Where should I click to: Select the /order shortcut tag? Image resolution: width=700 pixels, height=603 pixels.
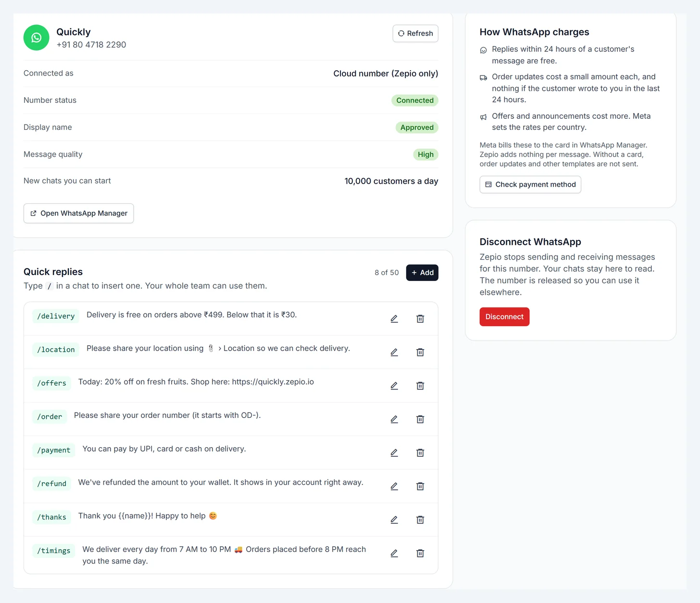tap(50, 416)
